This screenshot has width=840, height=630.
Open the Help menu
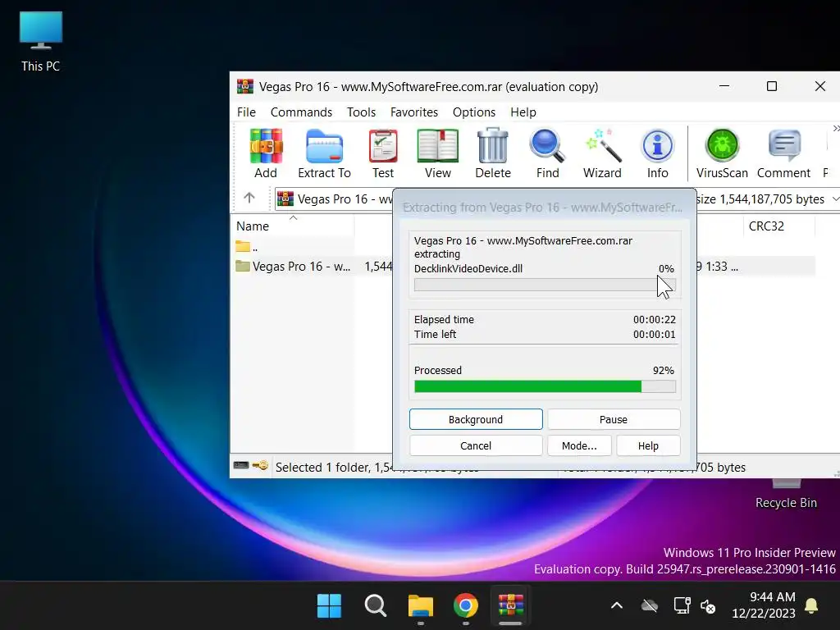[523, 112]
